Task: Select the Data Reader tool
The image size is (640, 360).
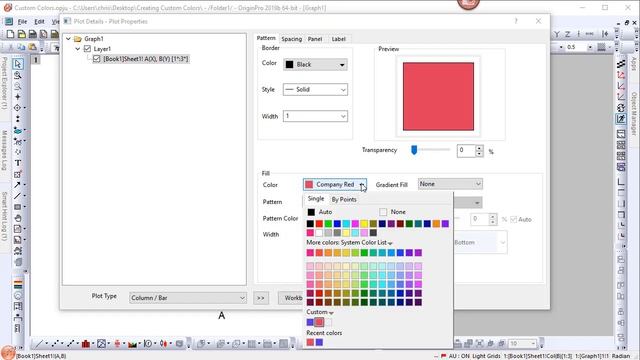Action: [18, 108]
